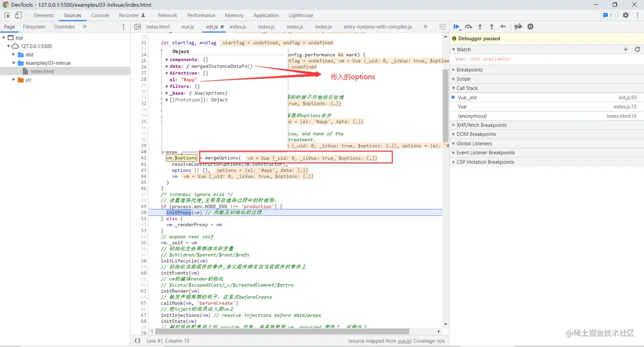Step over next function call
Image resolution: width=644 pixels, height=347 pixels.
point(469,26)
